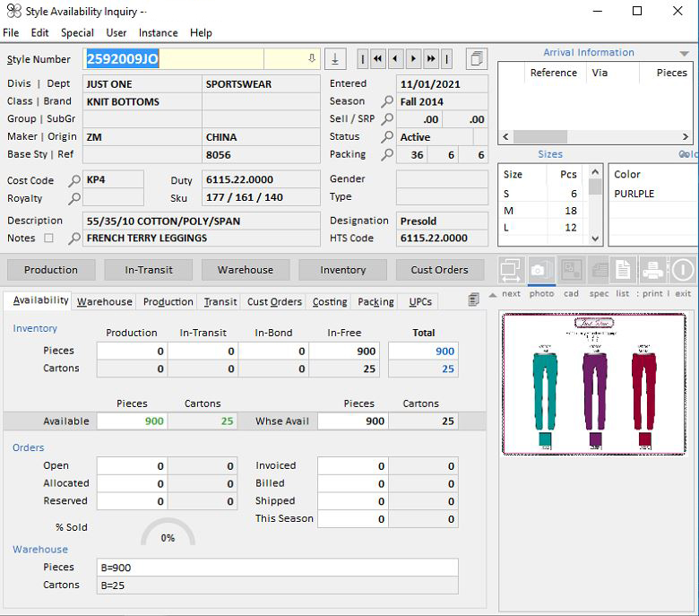Switch to the Costing tab
Image resolution: width=699 pixels, height=616 pixels.
coord(330,302)
